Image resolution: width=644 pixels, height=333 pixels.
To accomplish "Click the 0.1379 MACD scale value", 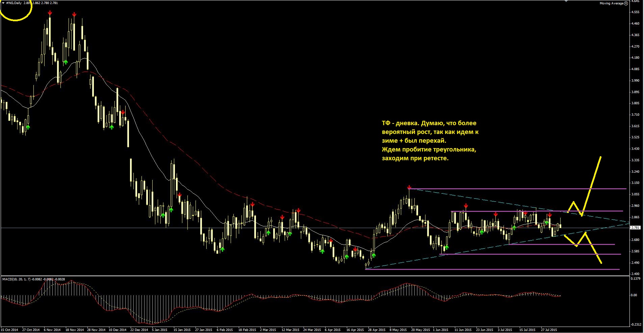I will click(x=636, y=279).
